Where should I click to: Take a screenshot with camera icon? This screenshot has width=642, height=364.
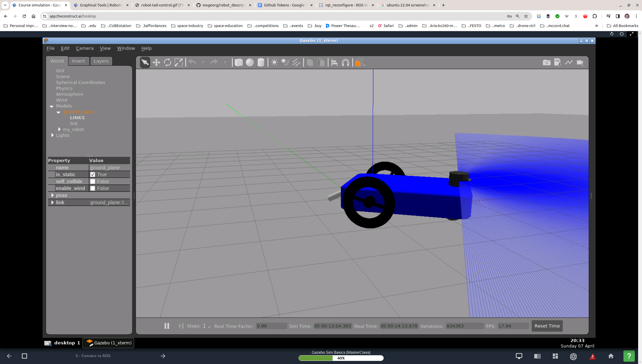coord(546,62)
